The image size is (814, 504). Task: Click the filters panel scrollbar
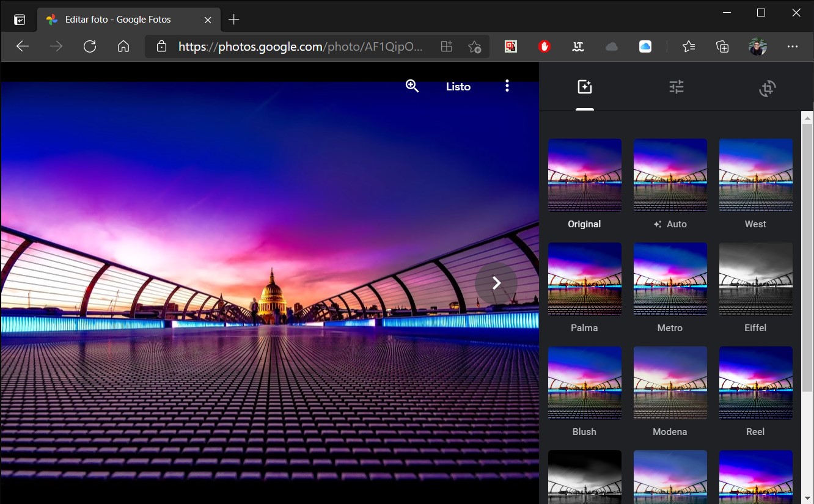click(x=807, y=257)
